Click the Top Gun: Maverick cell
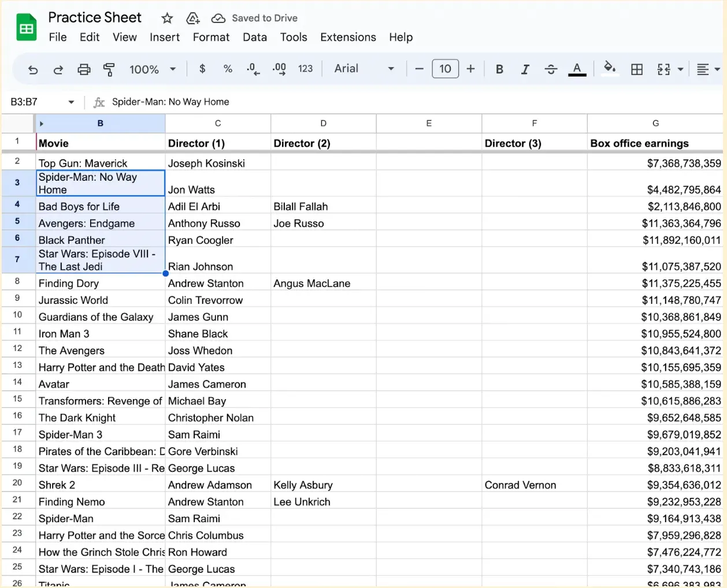 101,162
